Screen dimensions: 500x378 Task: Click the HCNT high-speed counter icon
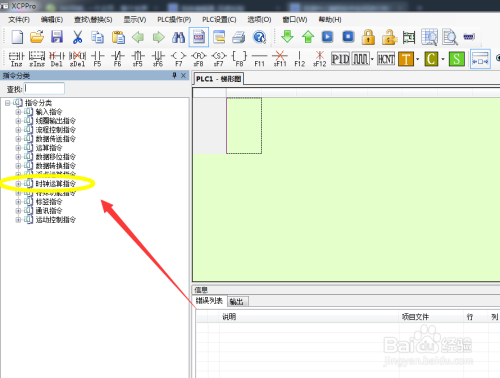(x=386, y=59)
